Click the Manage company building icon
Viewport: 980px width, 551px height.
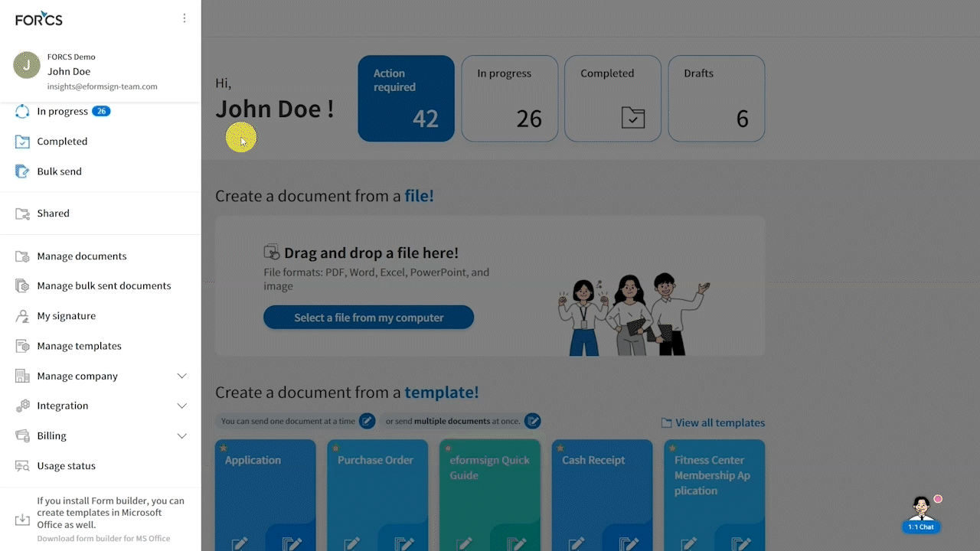[22, 376]
